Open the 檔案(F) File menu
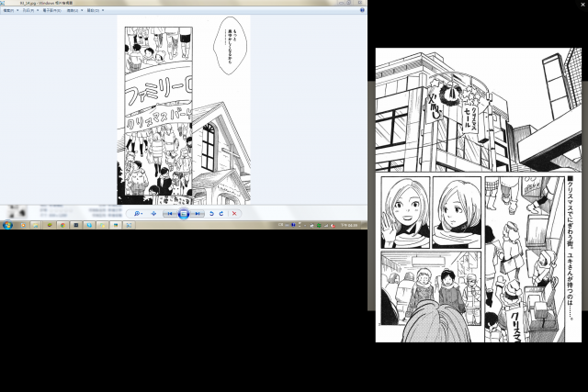Image resolution: width=588 pixels, height=392 pixels. click(x=8, y=10)
